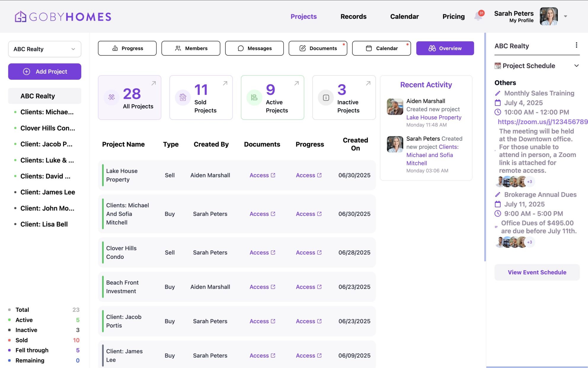This screenshot has width=588, height=368.
Task: Click the notification bell icon
Action: point(478,16)
